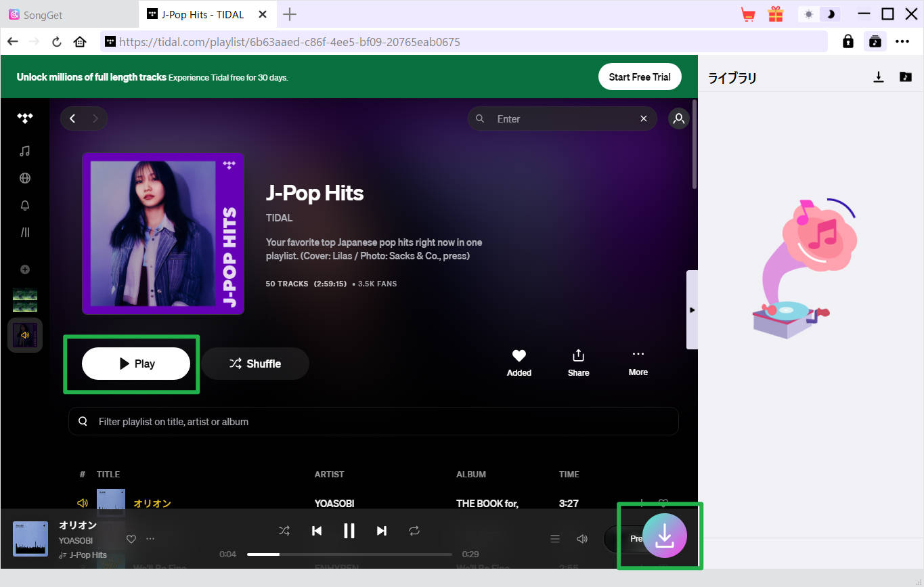Open the music note sidebar icon
Viewport: 924px width, 587px height.
pos(25,151)
